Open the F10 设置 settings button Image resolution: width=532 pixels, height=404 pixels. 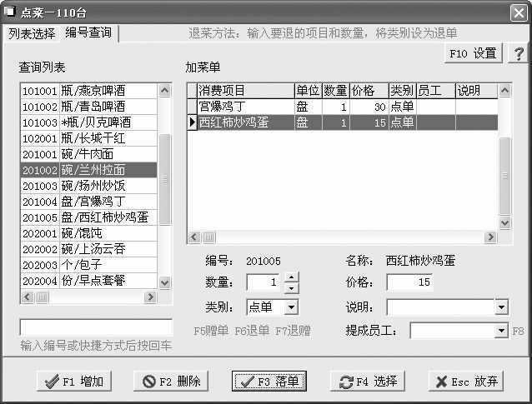pyautogui.click(x=473, y=53)
